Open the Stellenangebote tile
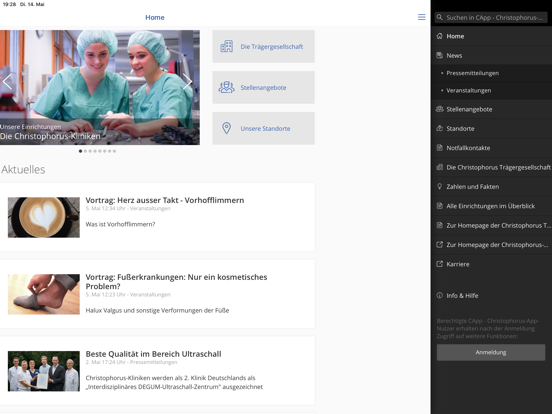The image size is (552, 414). (x=263, y=87)
